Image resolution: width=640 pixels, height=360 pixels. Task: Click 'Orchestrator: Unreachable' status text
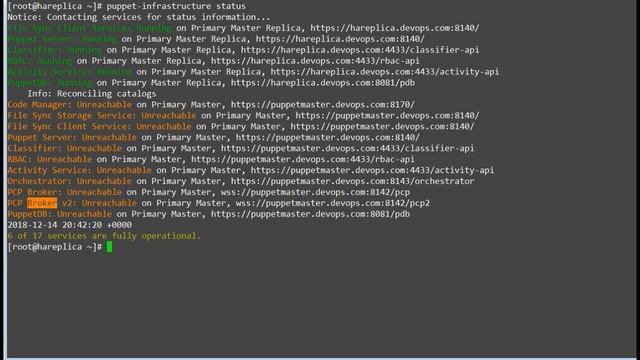coord(69,181)
